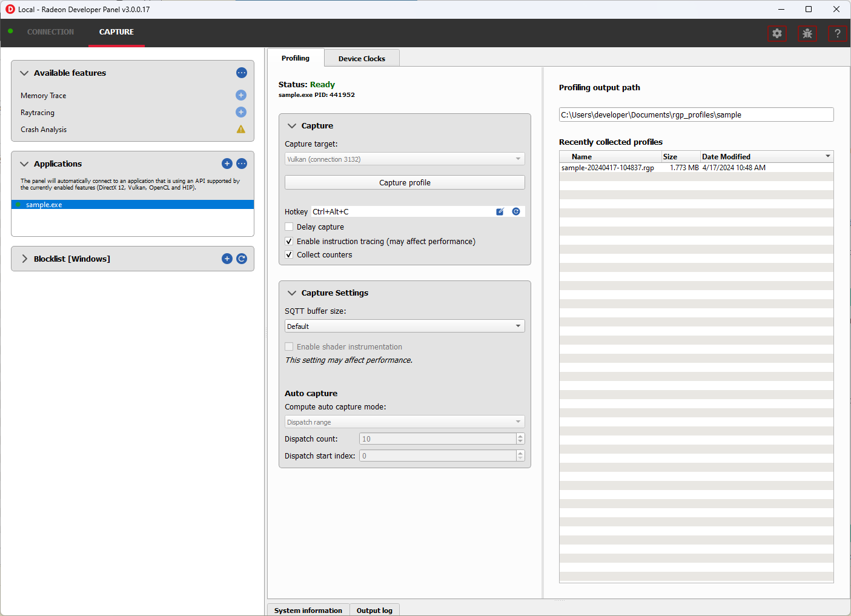Collapse the Applications section
The width and height of the screenshot is (851, 616).
24,164
